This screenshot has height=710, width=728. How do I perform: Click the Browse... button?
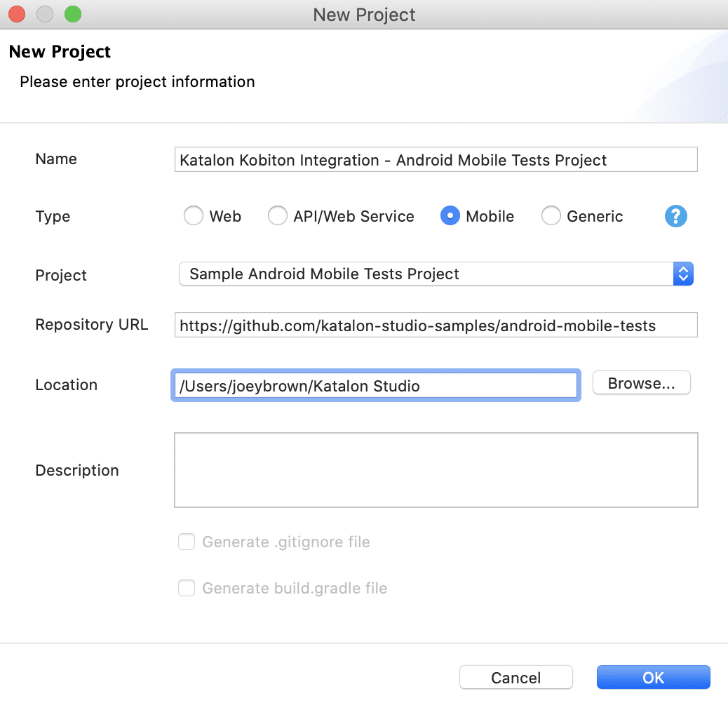click(641, 384)
